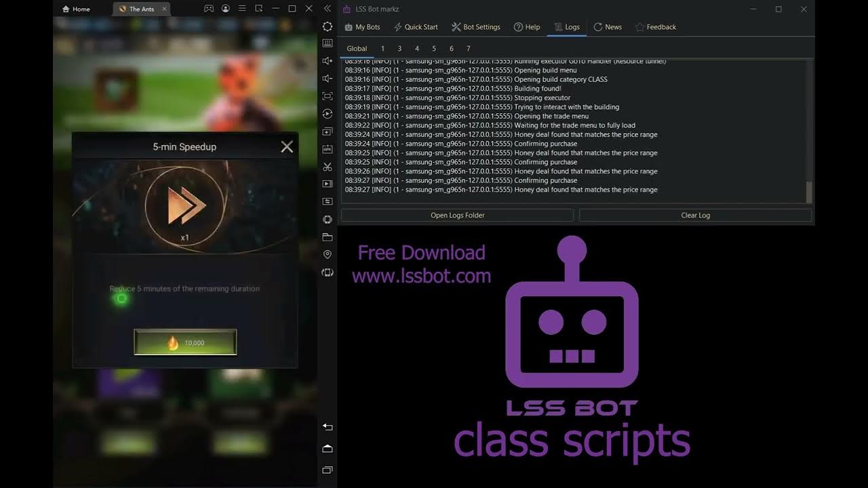
Task: Click the mini window mode icon in title bar
Action: (258, 9)
